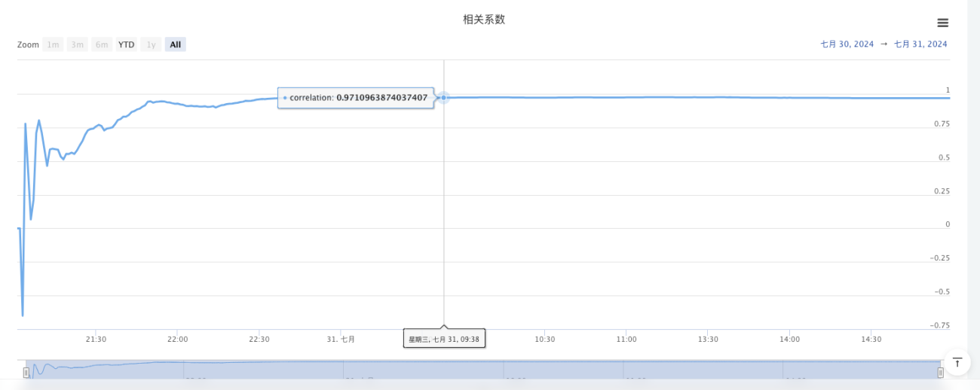Select the 3m zoom range

pyautogui.click(x=77, y=44)
